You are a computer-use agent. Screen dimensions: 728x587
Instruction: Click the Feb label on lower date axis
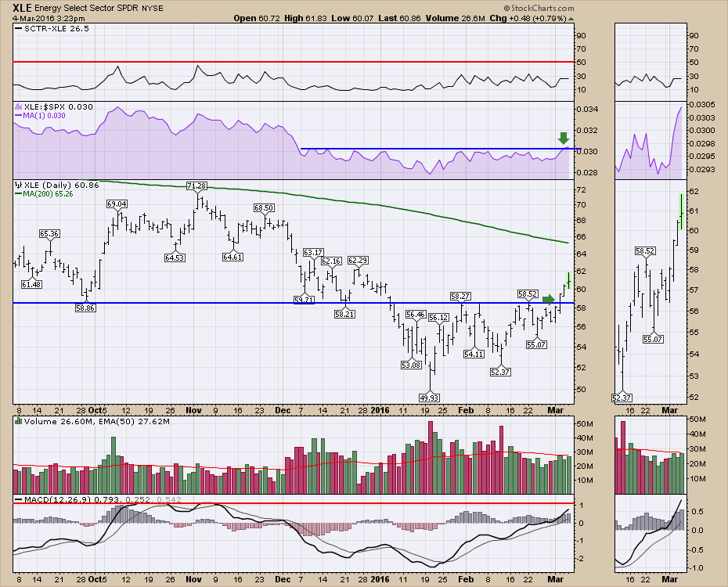tap(466, 579)
